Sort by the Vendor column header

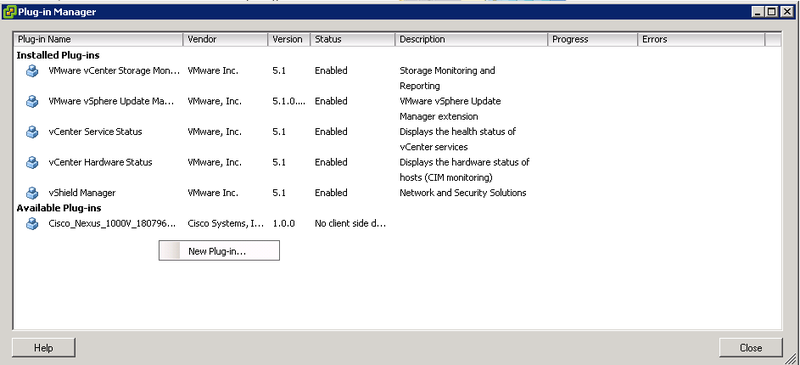[x=226, y=39]
